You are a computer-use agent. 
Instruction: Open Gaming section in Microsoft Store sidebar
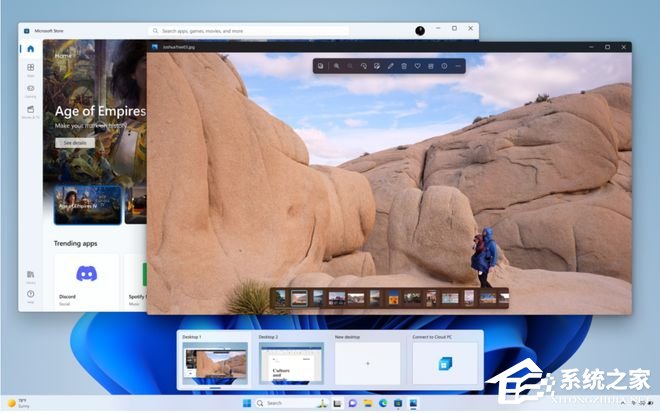coord(31,90)
